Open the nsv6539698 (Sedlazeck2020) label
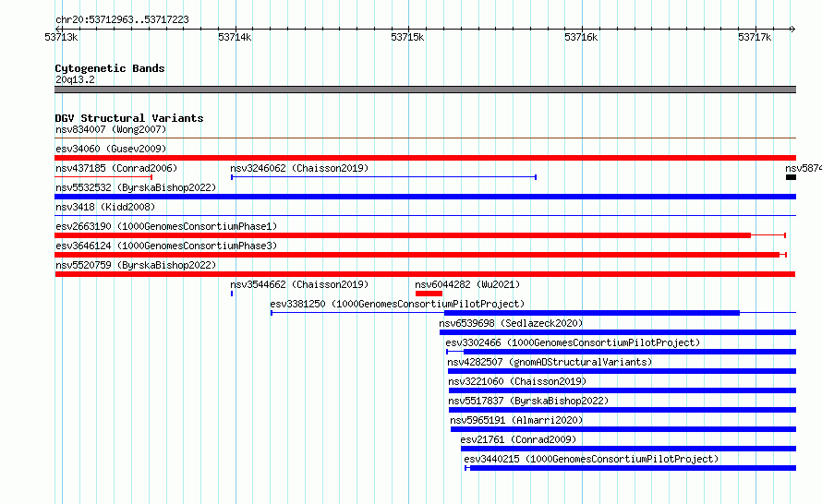 coord(511,323)
